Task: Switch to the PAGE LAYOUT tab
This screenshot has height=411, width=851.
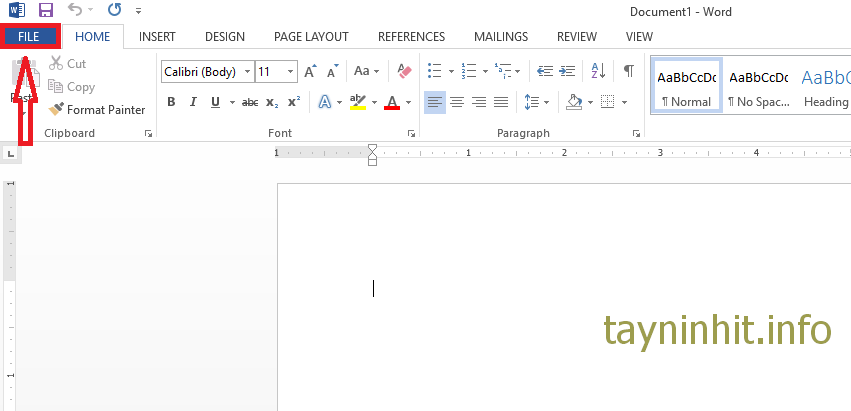Action: [311, 37]
